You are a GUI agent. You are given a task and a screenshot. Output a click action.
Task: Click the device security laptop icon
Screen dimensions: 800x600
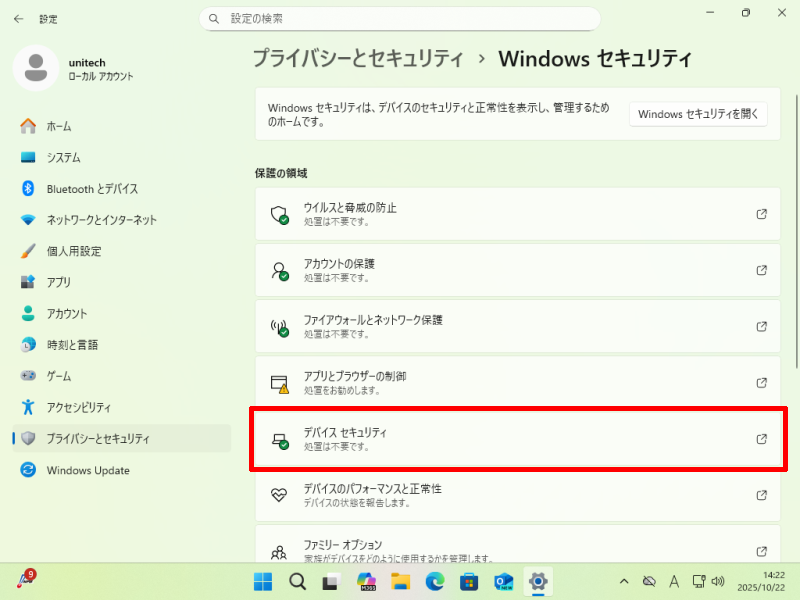[280, 439]
